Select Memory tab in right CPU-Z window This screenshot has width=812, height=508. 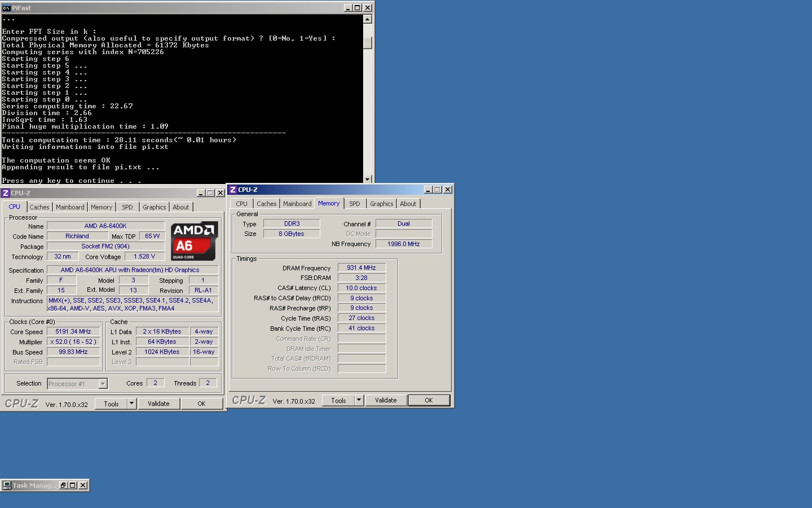[x=329, y=203]
